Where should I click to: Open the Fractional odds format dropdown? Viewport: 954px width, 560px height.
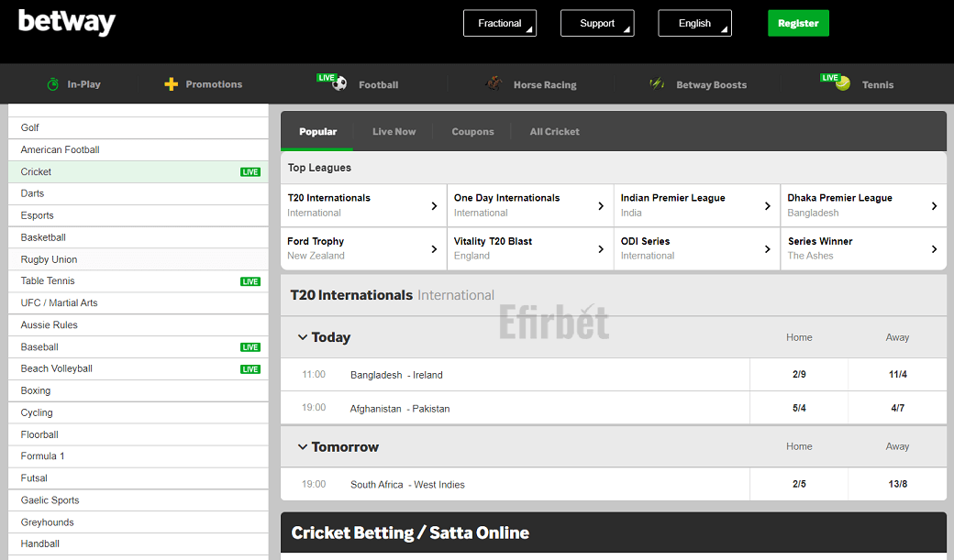[x=500, y=23]
